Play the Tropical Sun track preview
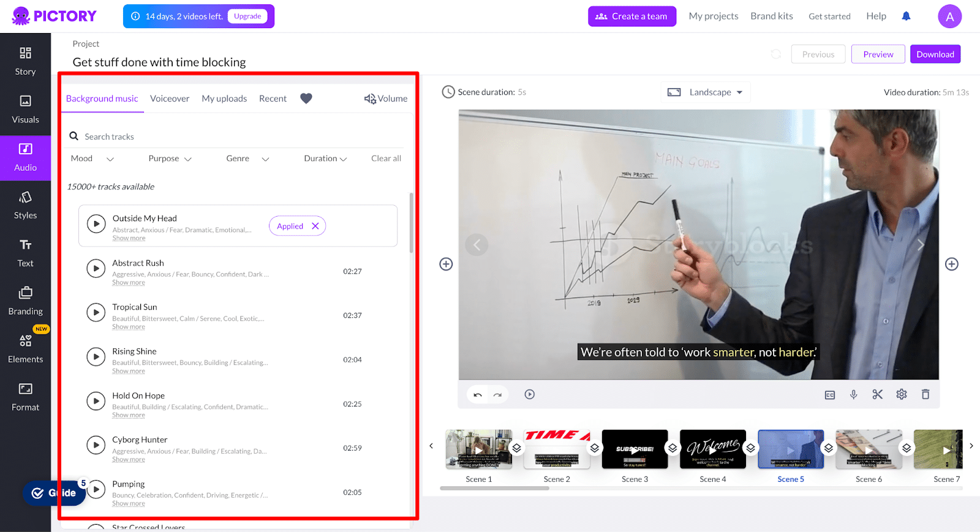This screenshot has height=532, width=980. [x=96, y=312]
